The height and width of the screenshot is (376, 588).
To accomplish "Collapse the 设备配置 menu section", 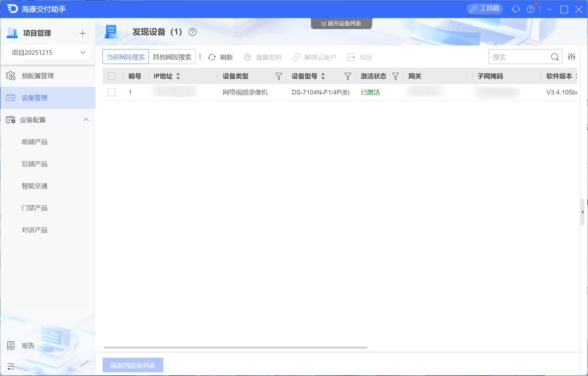I will 86,120.
